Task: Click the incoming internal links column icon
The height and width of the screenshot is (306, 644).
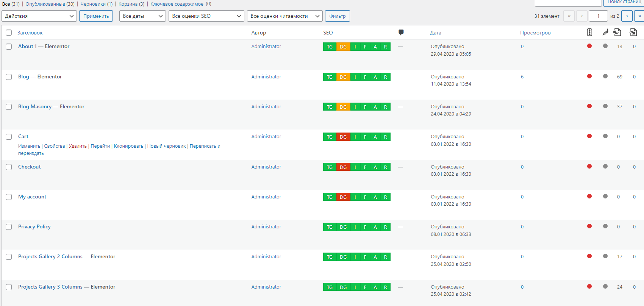Action: [633, 33]
